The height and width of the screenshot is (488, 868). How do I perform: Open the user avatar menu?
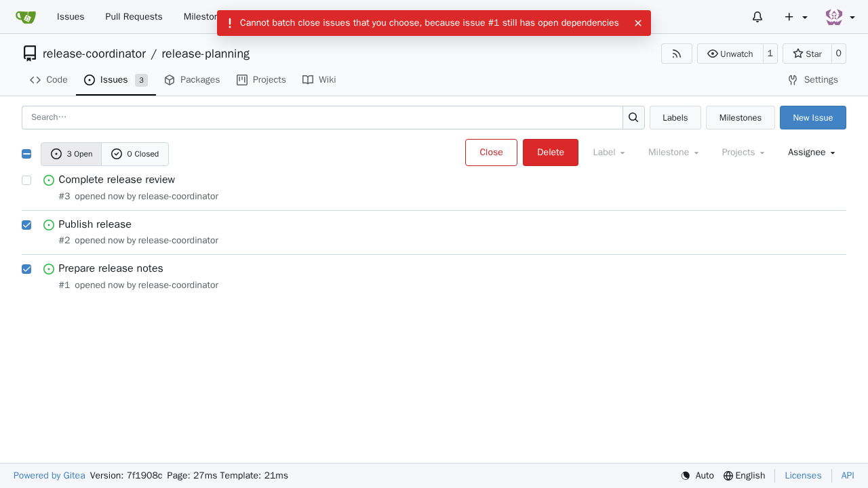(x=840, y=17)
